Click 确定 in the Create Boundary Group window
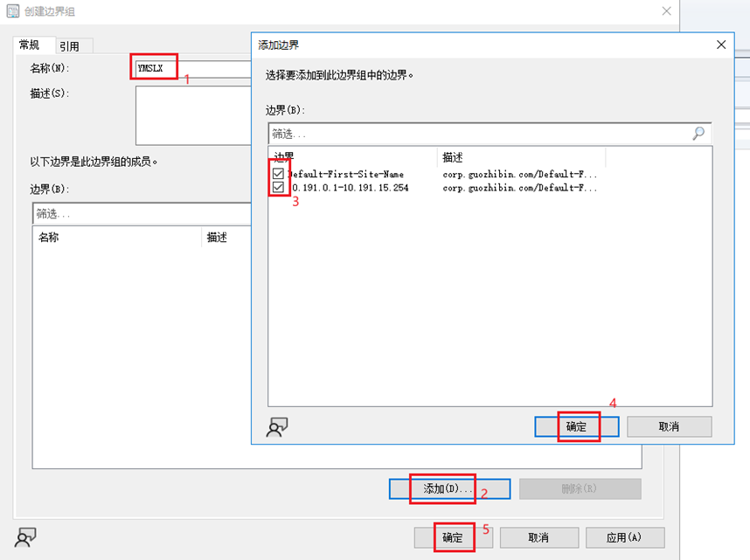750x560 pixels. pos(454,538)
